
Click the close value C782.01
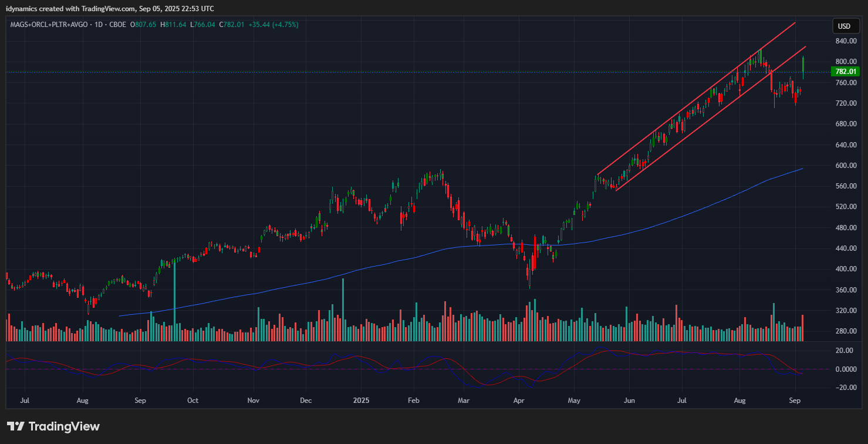pos(232,25)
